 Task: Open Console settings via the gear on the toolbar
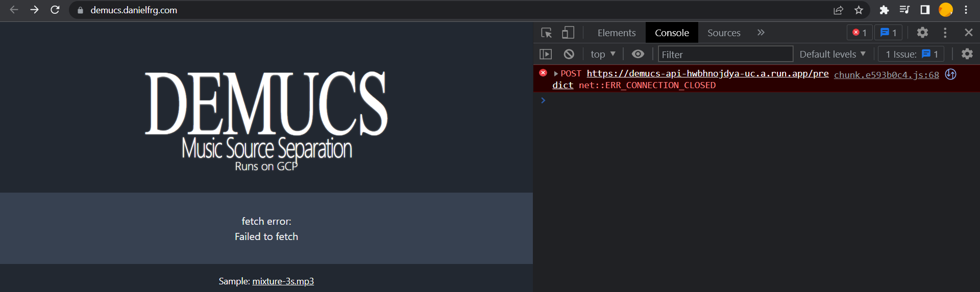967,54
